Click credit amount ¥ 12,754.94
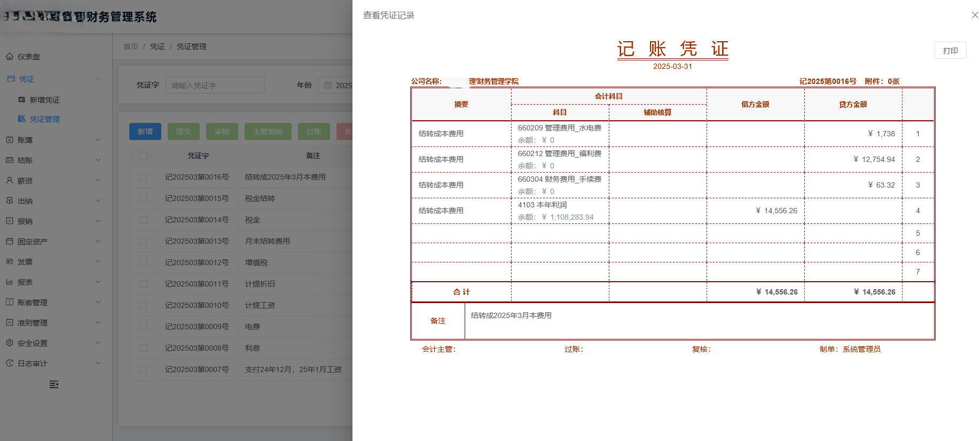This screenshot has width=980, height=441. (874, 159)
